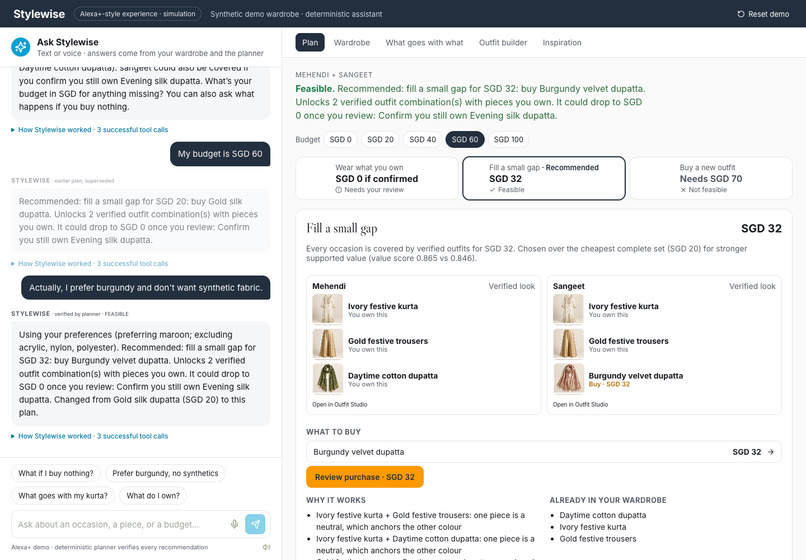
Task: Click the What if I buy nothing suggestion
Action: (56, 473)
